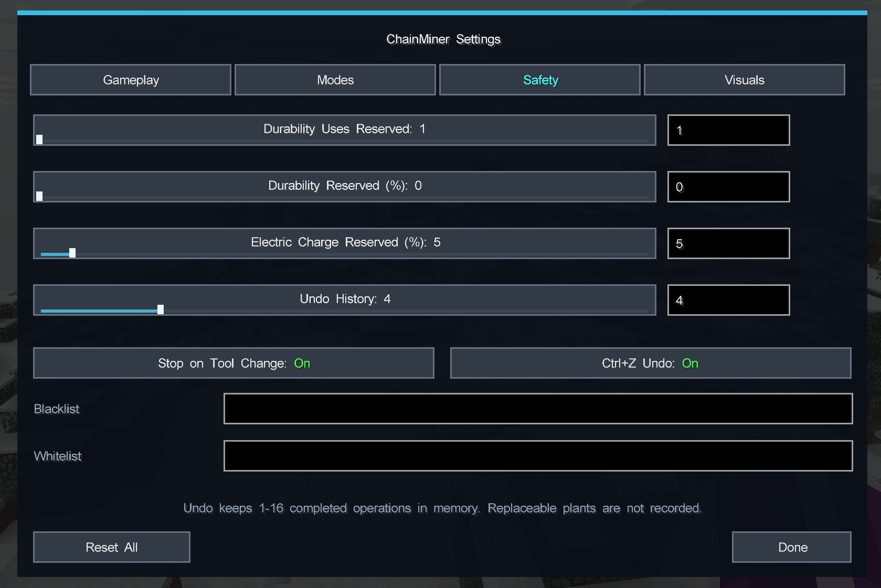
Task: Click the Electric Charge slider handle
Action: [x=72, y=253]
